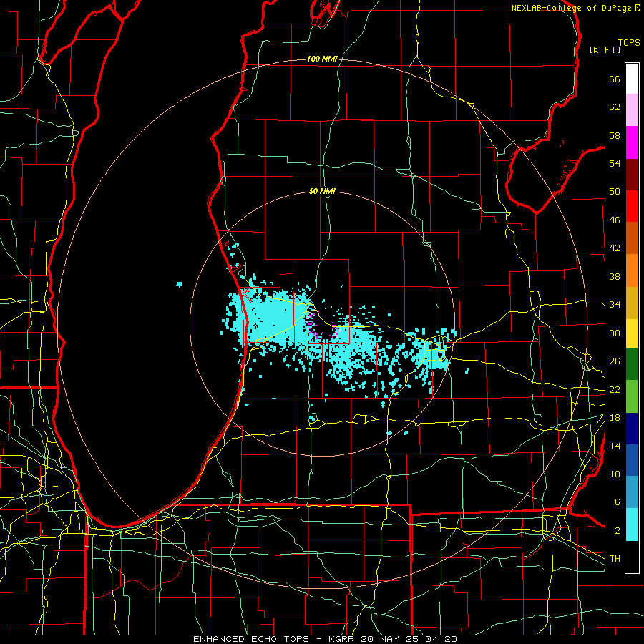
Task: Click the TOPS legend heading
Action: point(629,42)
